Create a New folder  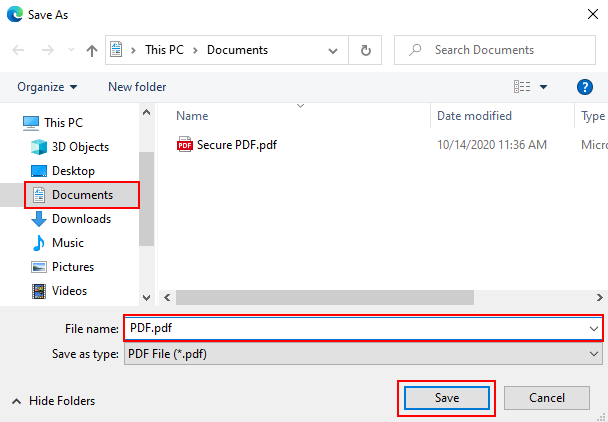point(137,87)
